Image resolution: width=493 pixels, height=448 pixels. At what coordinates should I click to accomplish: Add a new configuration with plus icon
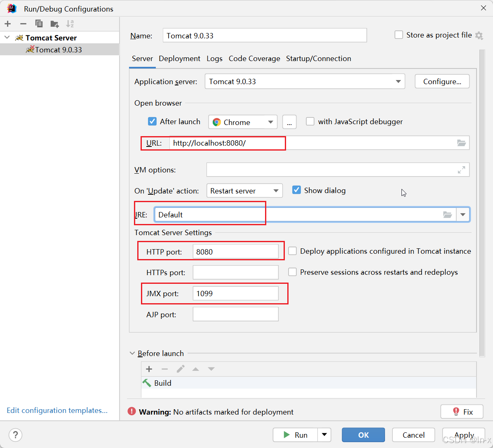(8, 24)
